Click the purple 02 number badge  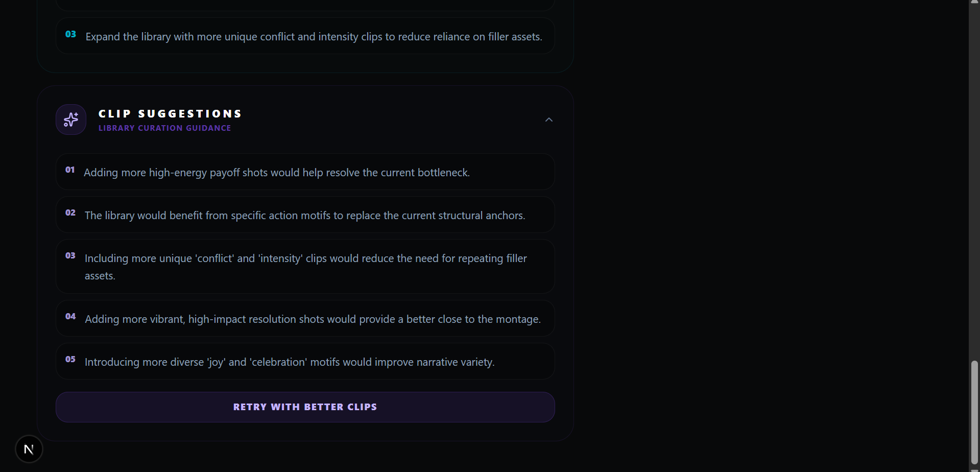tap(70, 213)
